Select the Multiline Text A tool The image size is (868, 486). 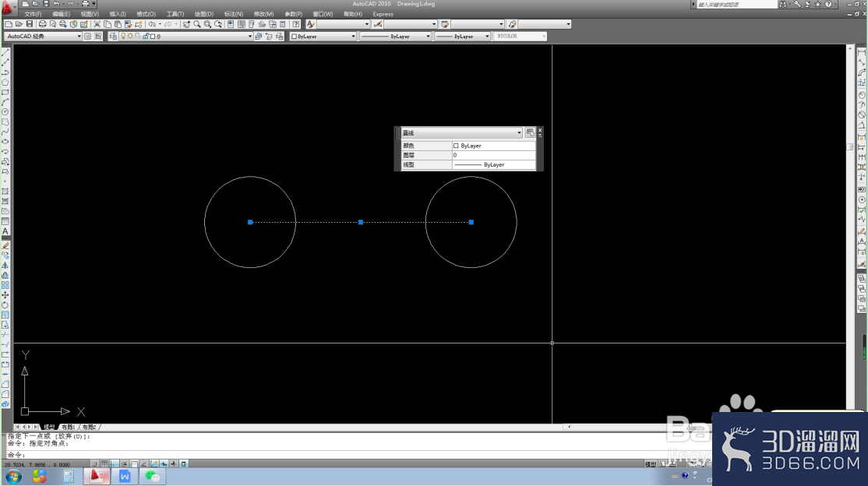(x=5, y=231)
